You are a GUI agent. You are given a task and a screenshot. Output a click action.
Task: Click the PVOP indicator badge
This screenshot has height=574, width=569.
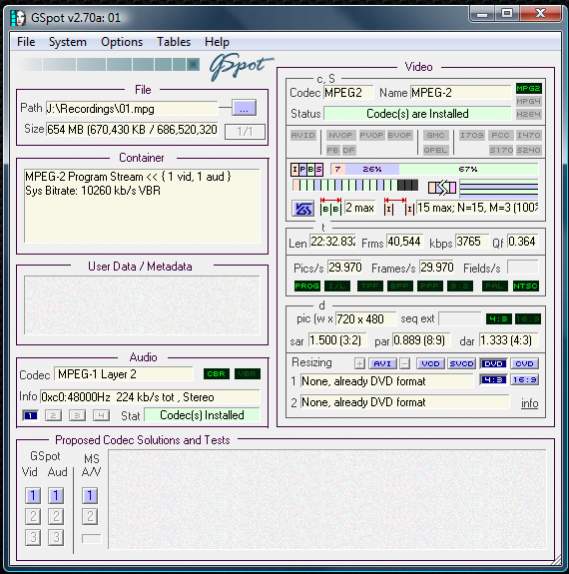[x=371, y=135]
